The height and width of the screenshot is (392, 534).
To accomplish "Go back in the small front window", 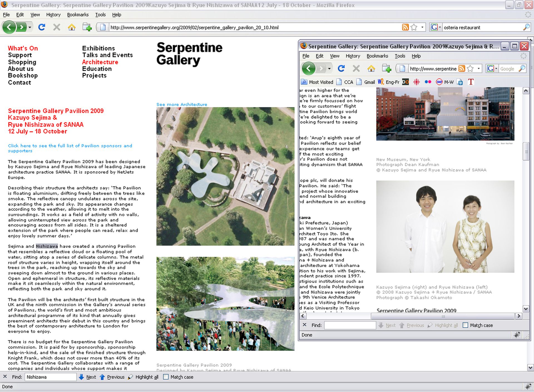I will click(x=308, y=68).
